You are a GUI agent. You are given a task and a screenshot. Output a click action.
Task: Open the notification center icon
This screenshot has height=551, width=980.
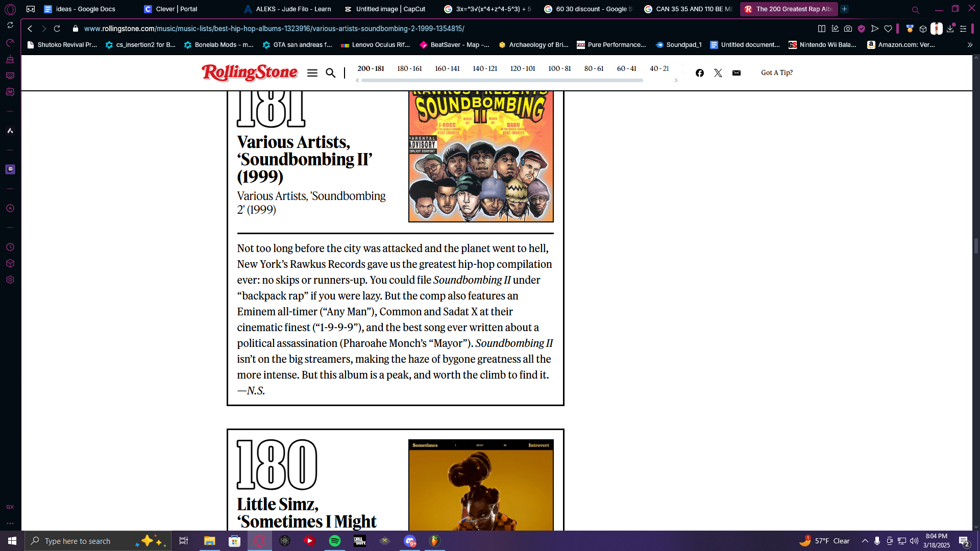click(x=964, y=541)
